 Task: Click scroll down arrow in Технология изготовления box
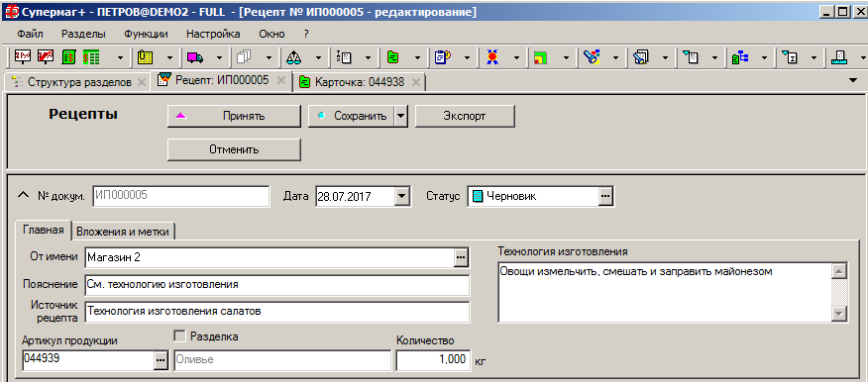coord(840,314)
